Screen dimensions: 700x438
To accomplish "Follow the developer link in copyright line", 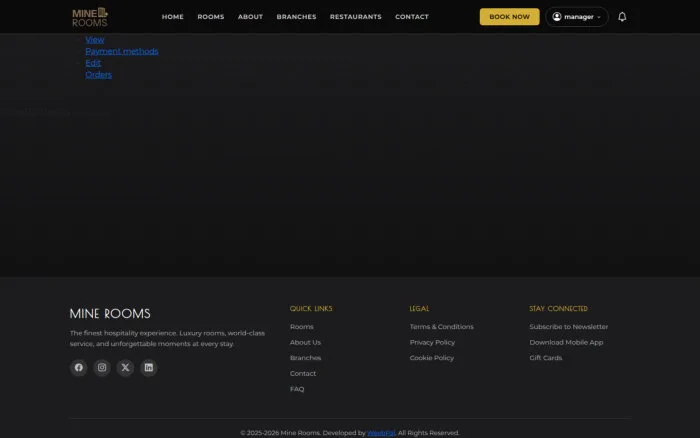I will pos(381,433).
